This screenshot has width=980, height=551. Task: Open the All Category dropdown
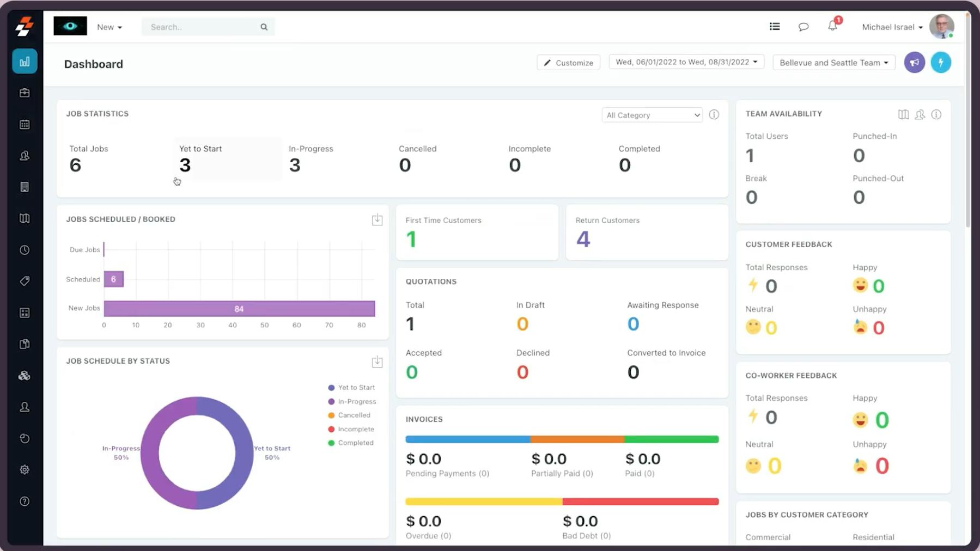652,115
